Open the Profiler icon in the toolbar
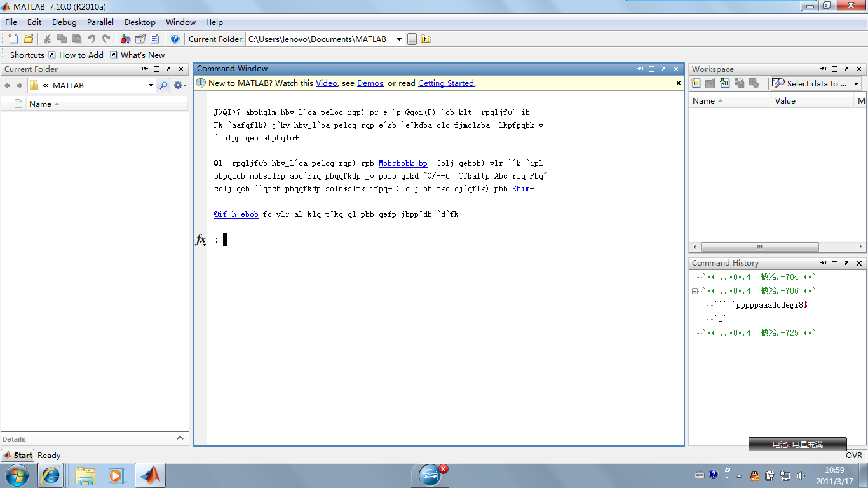The image size is (868, 488). (155, 39)
